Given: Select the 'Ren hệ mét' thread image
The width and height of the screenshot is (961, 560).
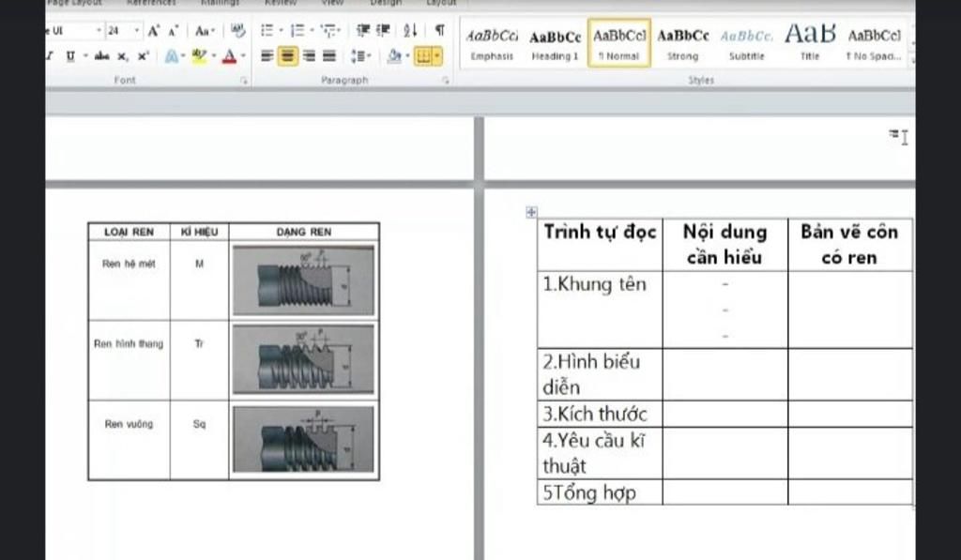Looking at the screenshot, I should pyautogui.click(x=303, y=280).
